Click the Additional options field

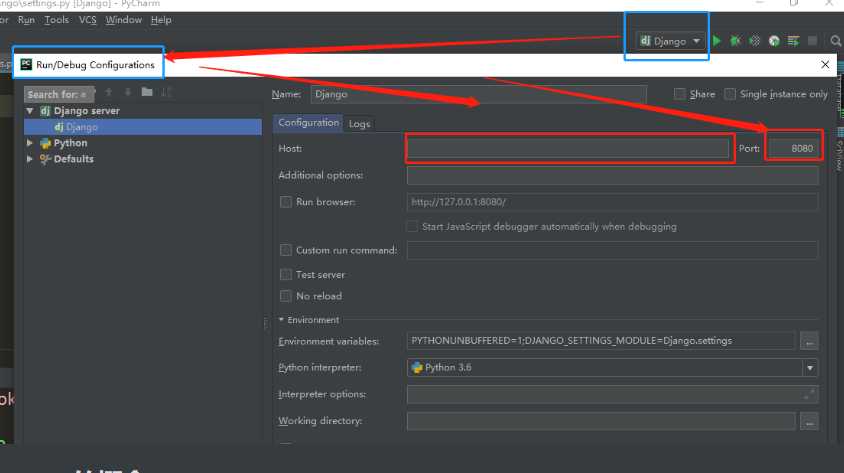(x=613, y=175)
